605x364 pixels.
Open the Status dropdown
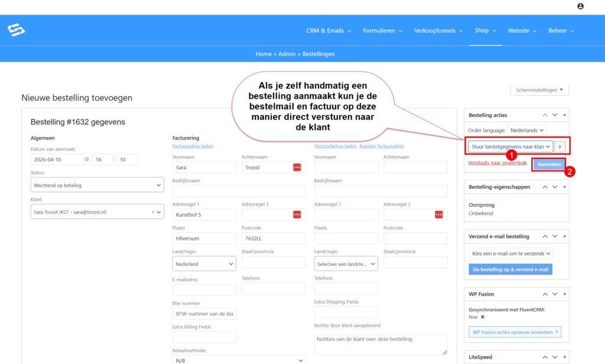tap(97, 186)
